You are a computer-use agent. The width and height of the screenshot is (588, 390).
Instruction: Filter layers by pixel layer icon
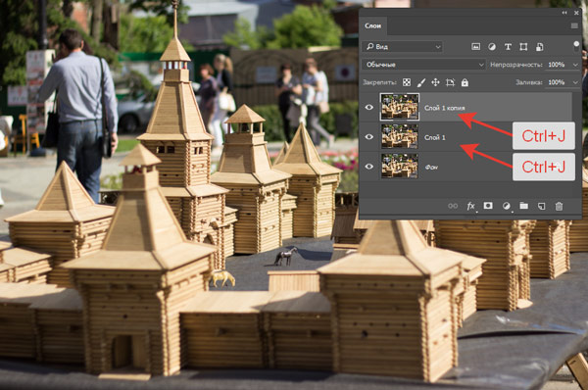475,47
